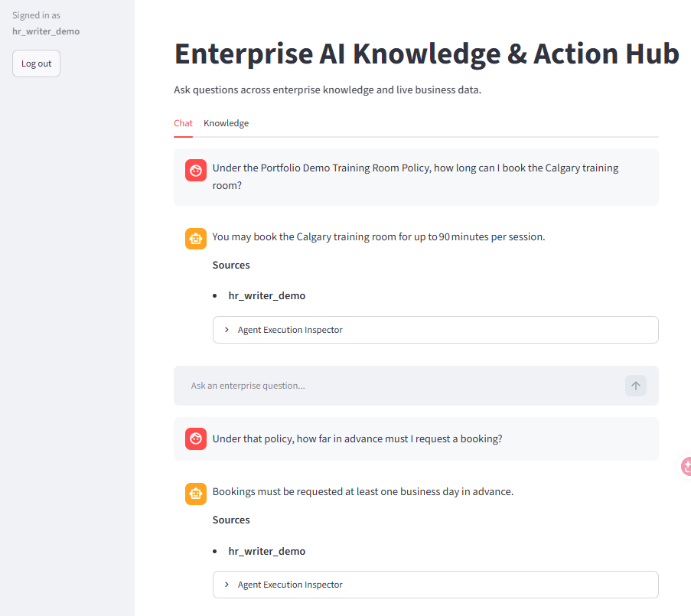This screenshot has height=616, width=691.
Task: Click the user avatar beside the advance booking question
Action: (x=196, y=439)
